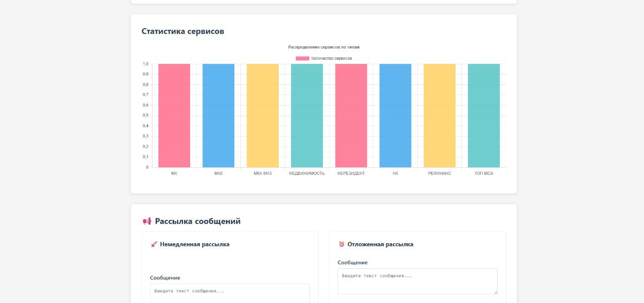This screenshot has height=303, width=644.
Task: Click the pink НЕРЕЗИДЕНТ bar
Action: pos(351,116)
